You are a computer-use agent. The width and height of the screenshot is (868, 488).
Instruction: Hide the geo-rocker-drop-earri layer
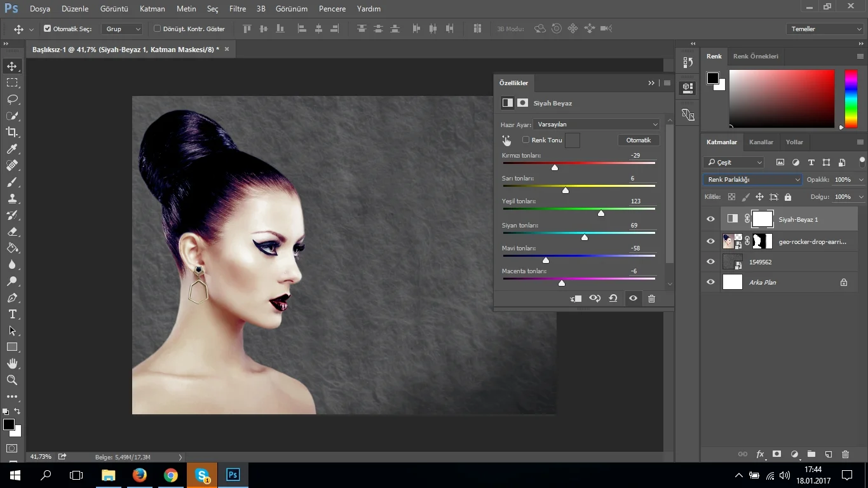[x=710, y=241]
